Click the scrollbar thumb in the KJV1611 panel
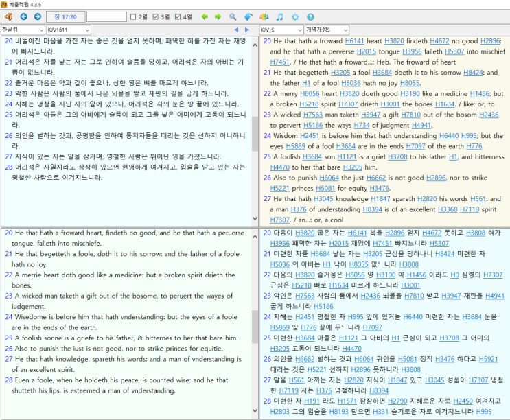The image size is (510, 420). tap(255, 327)
